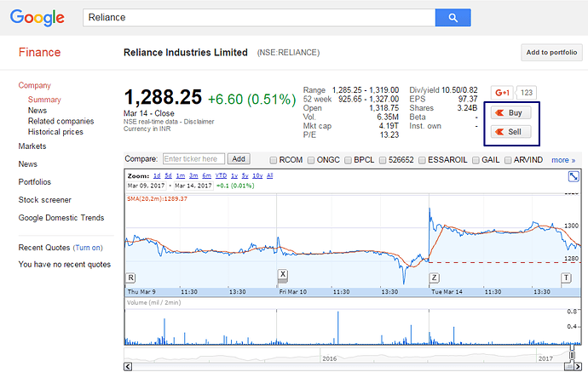Click the left scroll arrow under chart
588x372 pixels.
point(128,366)
